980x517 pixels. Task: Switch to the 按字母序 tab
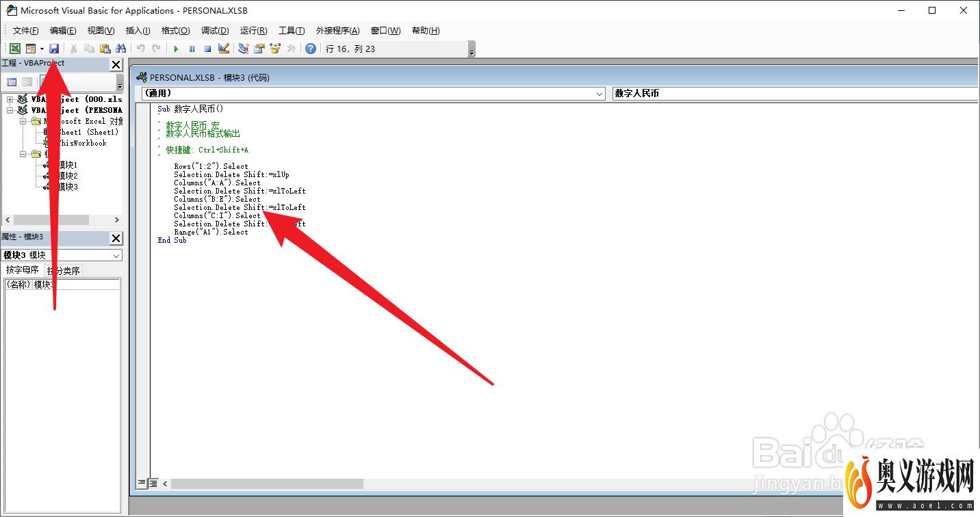(22, 270)
